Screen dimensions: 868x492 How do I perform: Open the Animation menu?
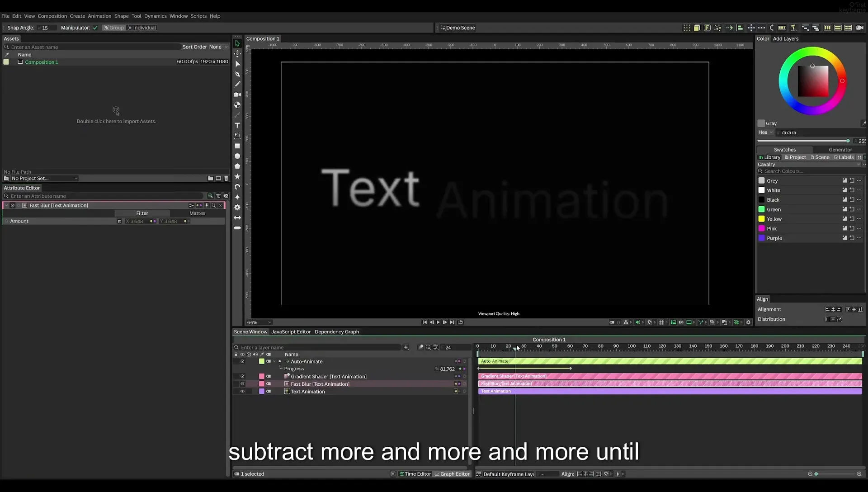click(x=99, y=16)
